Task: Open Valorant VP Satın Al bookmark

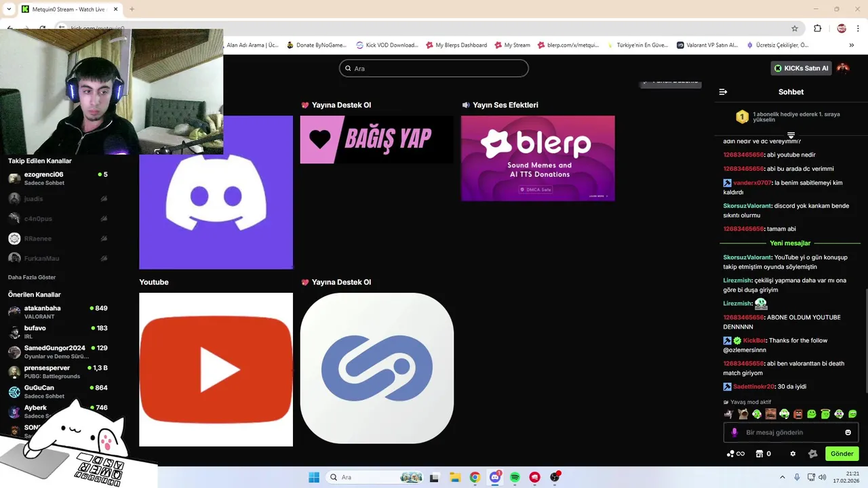Action: point(707,45)
